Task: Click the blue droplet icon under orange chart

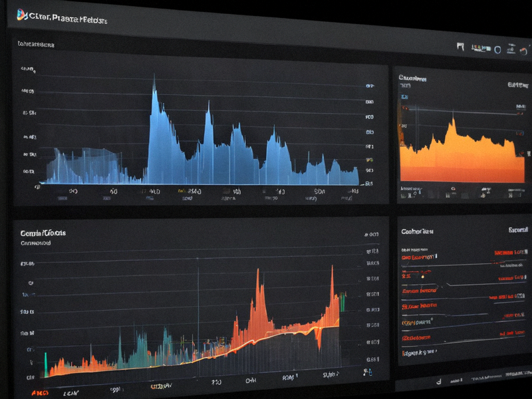Action: pyautogui.click(x=420, y=192)
